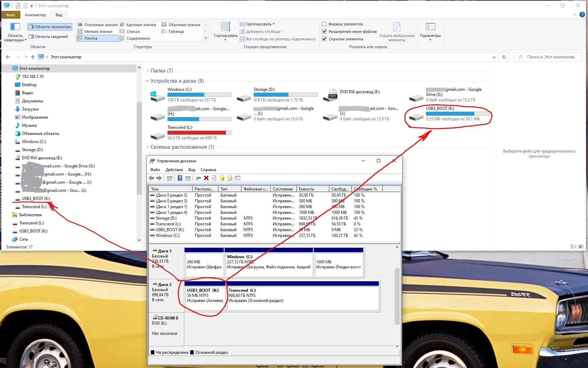Click the Help question mark icon in Explorer
Viewport: 588px width, 368px height.
(x=582, y=15)
